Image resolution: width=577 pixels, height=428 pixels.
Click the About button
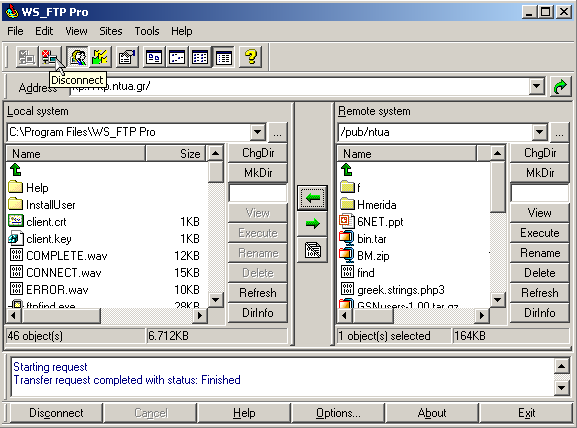(x=432, y=413)
